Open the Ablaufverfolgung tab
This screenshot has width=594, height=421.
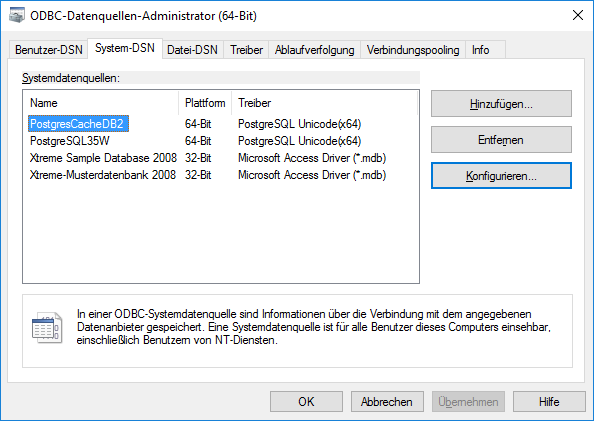(314, 50)
